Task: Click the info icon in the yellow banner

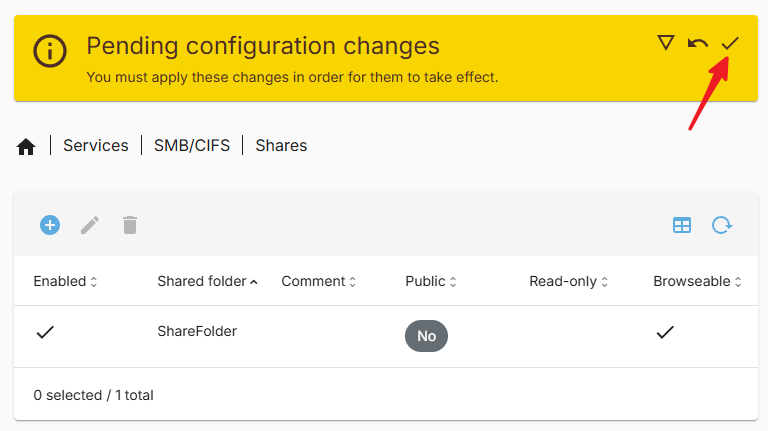Action: pos(49,50)
